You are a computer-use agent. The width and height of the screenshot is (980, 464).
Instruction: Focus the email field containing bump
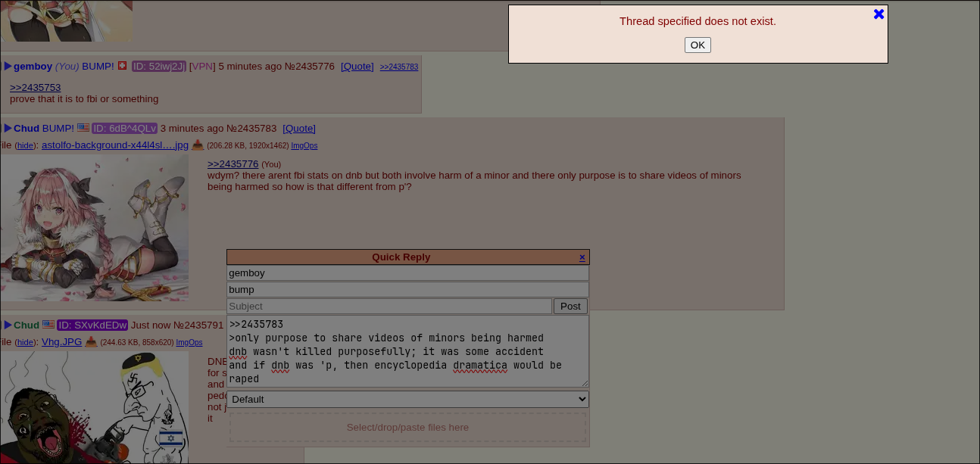tap(407, 290)
